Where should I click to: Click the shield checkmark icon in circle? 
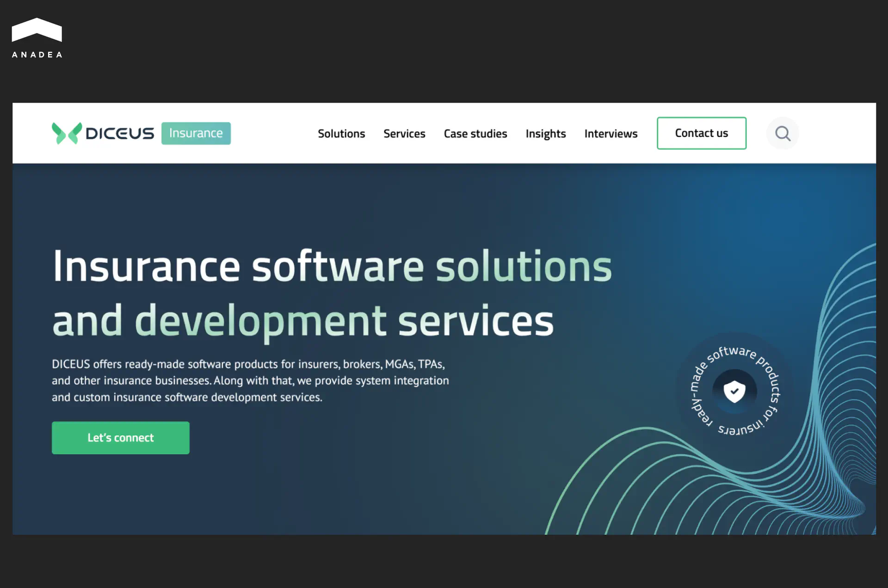734,391
